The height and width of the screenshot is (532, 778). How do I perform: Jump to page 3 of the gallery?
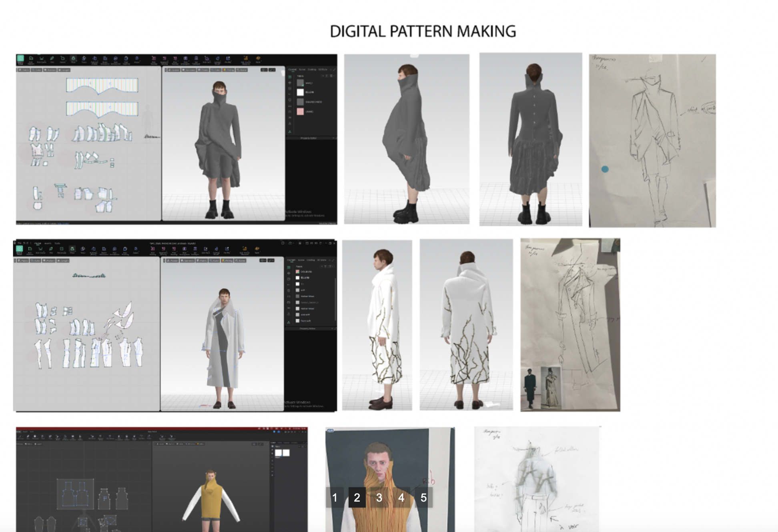pyautogui.click(x=379, y=498)
